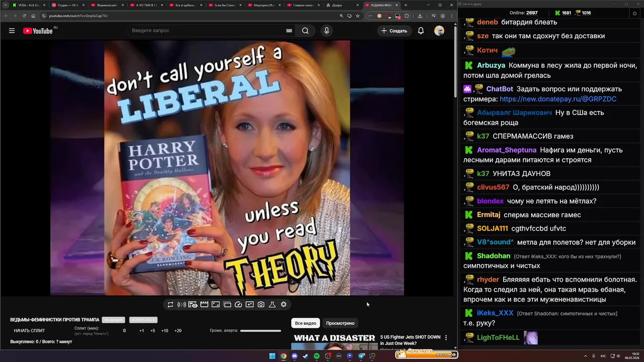Click the "НАЧАТЬ СПЛИТ" button
Image resolution: width=644 pixels, height=362 pixels.
29,331
